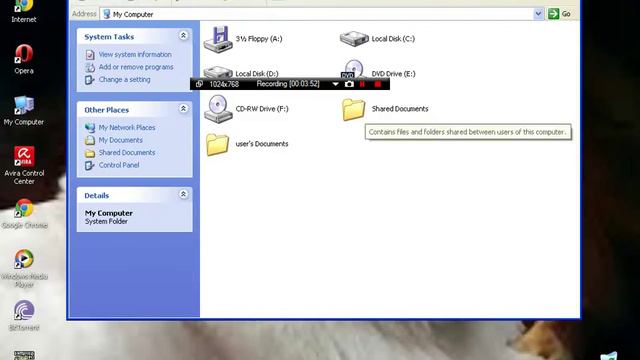Click the Local Disk (C:) label
The width and height of the screenshot is (640, 360).
[x=393, y=39]
